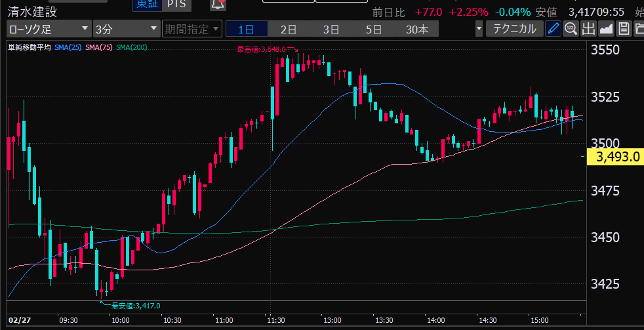Click the テクニカル button
The width and height of the screenshot is (644, 330).
(x=514, y=29)
